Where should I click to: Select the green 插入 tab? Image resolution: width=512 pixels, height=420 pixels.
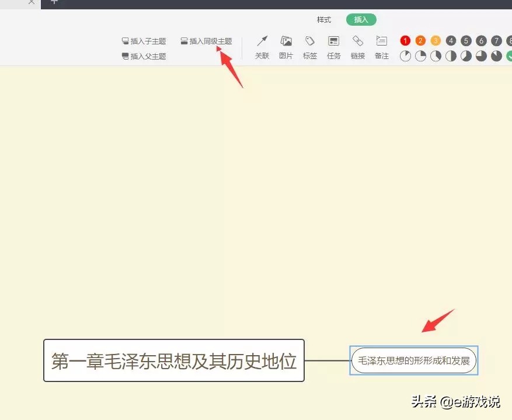tap(361, 20)
